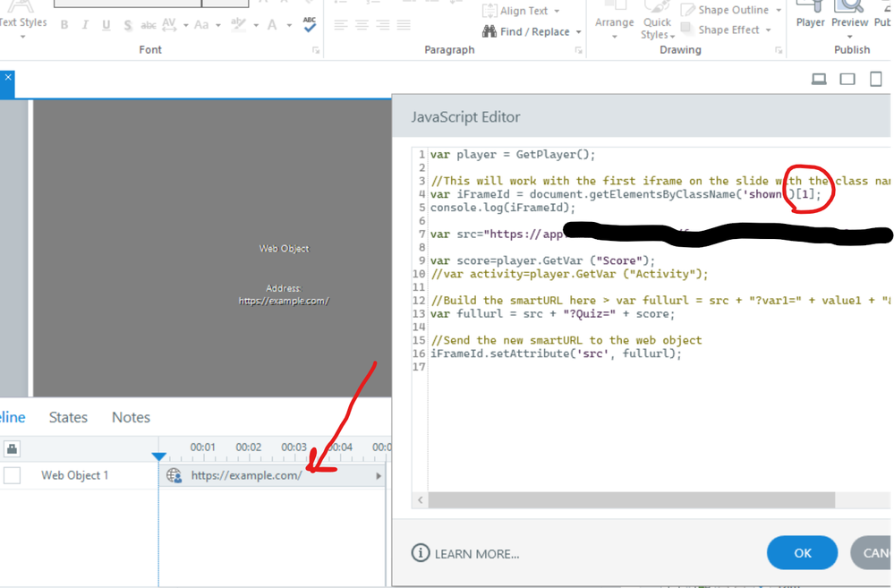The image size is (894, 588).
Task: Click the web object globe icon on timeline
Action: [175, 476]
